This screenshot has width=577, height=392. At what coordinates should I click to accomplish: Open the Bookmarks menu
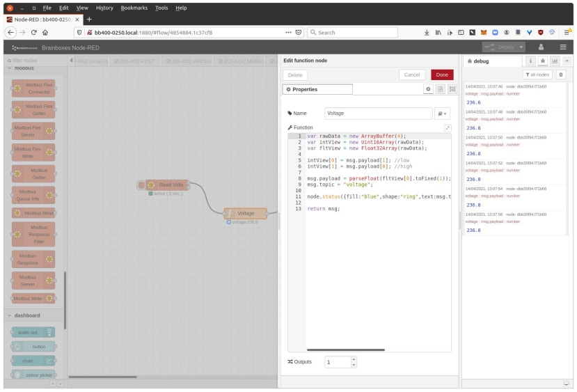tap(134, 8)
